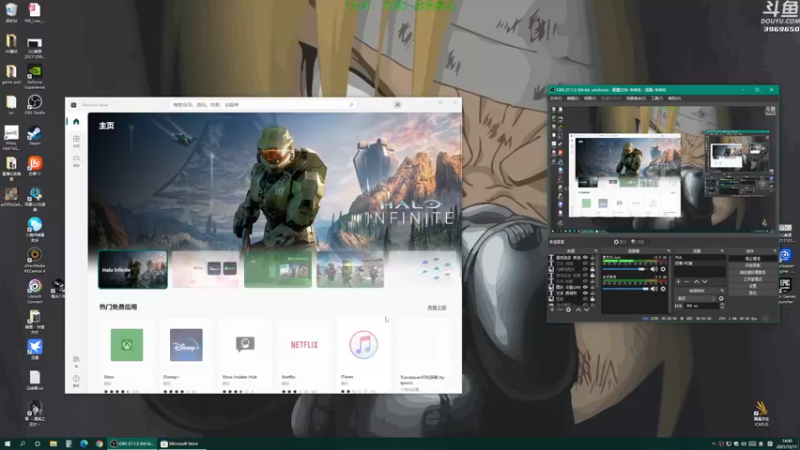Open source properties gear below Sources list

pos(568,310)
